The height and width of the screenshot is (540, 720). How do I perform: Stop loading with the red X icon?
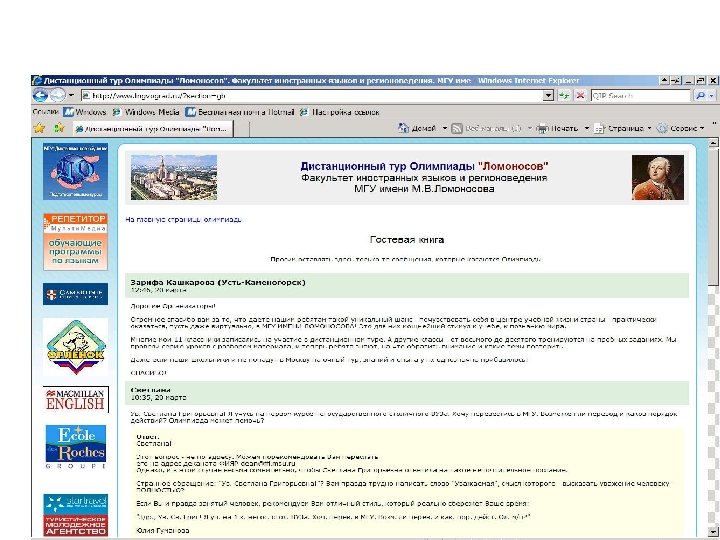tap(580, 96)
